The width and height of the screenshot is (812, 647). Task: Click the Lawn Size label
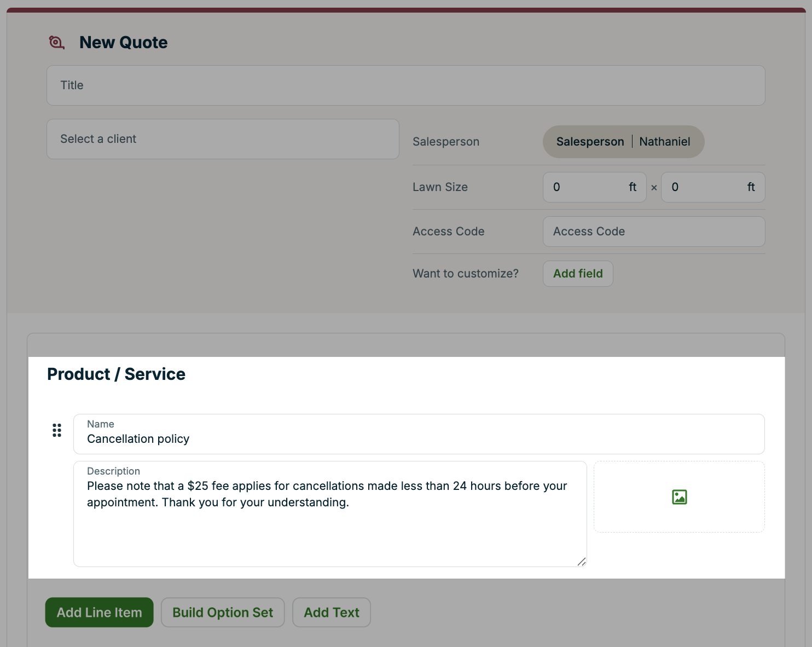coord(440,187)
